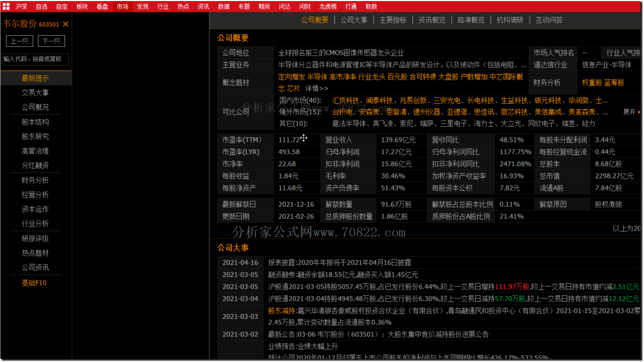644x362 pixels.
Task: Switch to the 路演概览 tab
Action: click(x=471, y=20)
